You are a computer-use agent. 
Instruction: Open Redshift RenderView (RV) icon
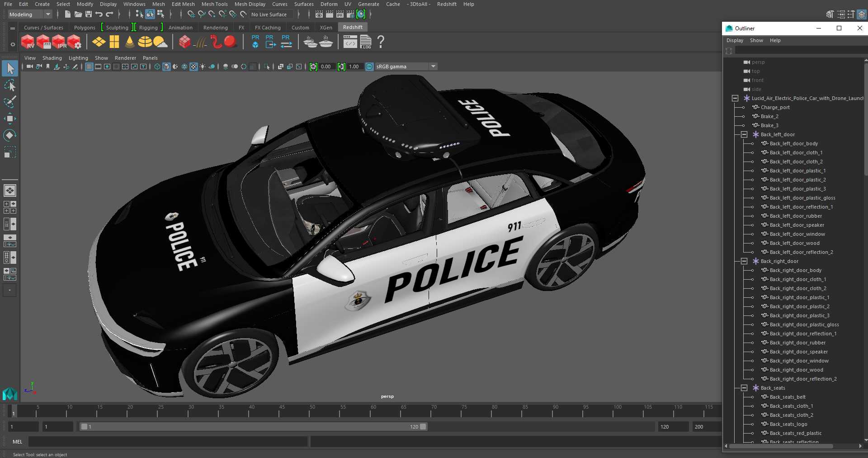point(28,42)
